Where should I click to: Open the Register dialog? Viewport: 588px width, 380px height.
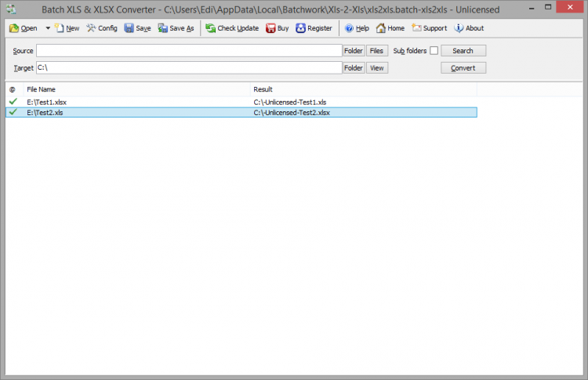tap(314, 28)
